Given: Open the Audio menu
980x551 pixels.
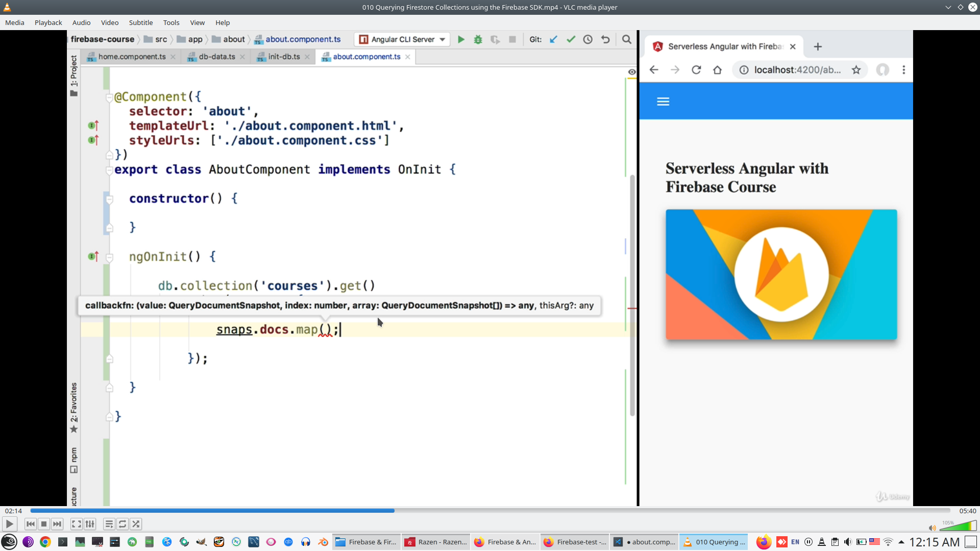Looking at the screenshot, I should click(x=81, y=22).
